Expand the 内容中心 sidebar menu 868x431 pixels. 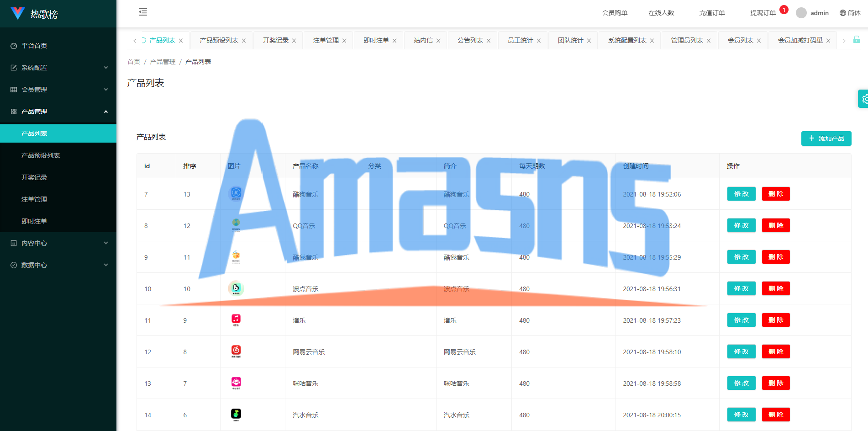click(x=58, y=243)
